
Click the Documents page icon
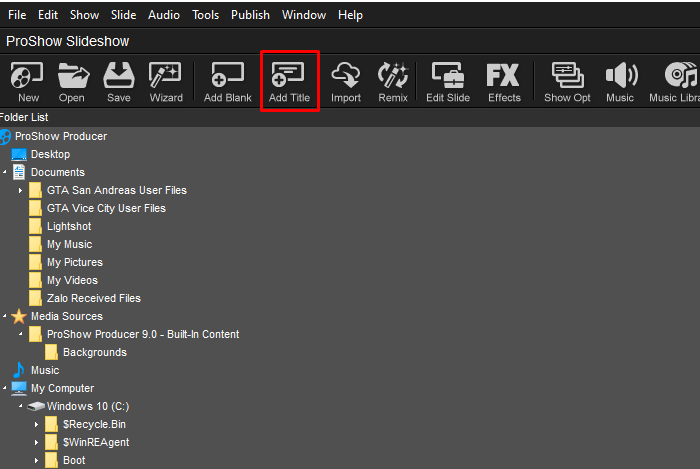pos(19,172)
